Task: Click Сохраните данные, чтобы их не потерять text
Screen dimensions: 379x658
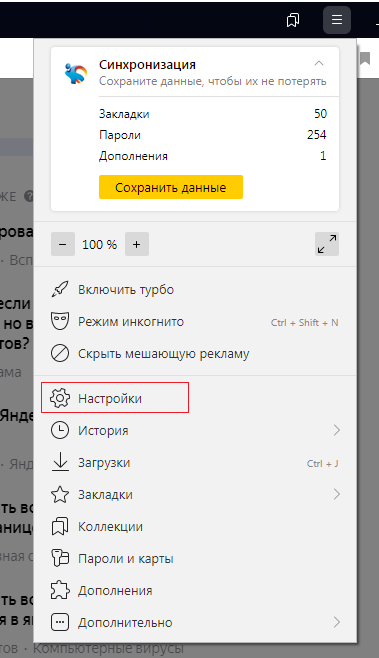Action: (212, 81)
